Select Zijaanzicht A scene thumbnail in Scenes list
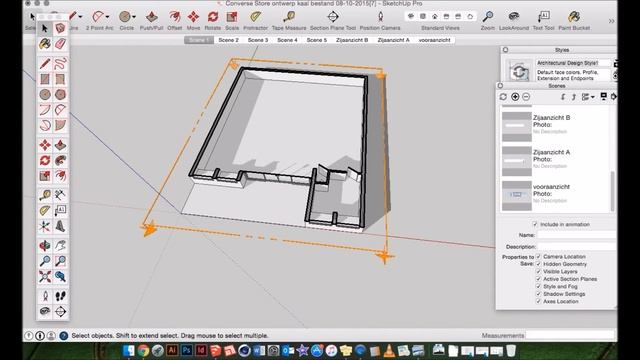 click(517, 161)
